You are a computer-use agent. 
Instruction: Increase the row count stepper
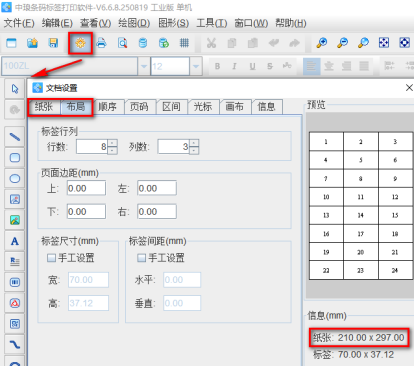(x=113, y=143)
